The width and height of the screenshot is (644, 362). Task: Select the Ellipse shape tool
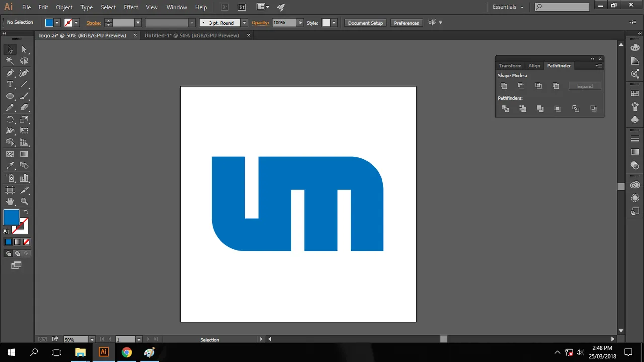(x=10, y=96)
